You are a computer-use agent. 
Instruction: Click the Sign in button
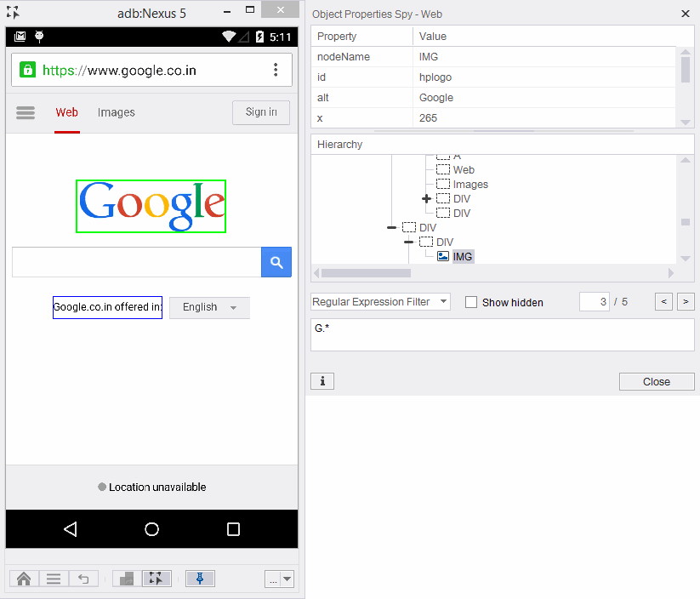click(260, 112)
